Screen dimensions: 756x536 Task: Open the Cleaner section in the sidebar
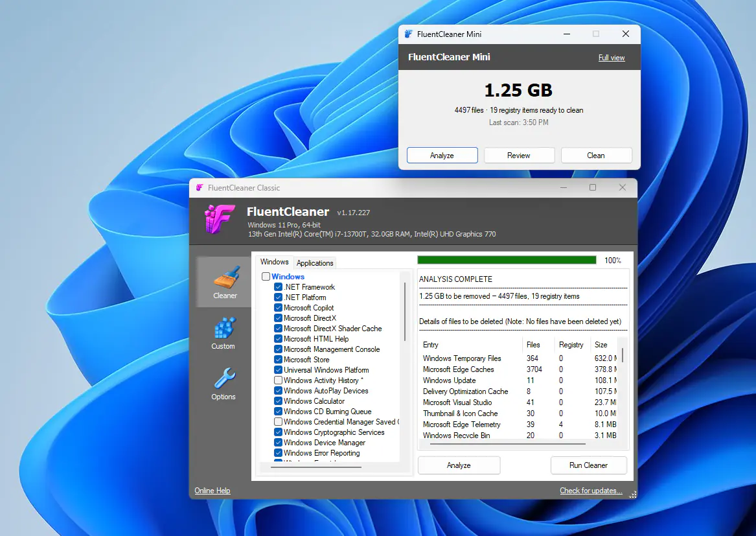223,282
